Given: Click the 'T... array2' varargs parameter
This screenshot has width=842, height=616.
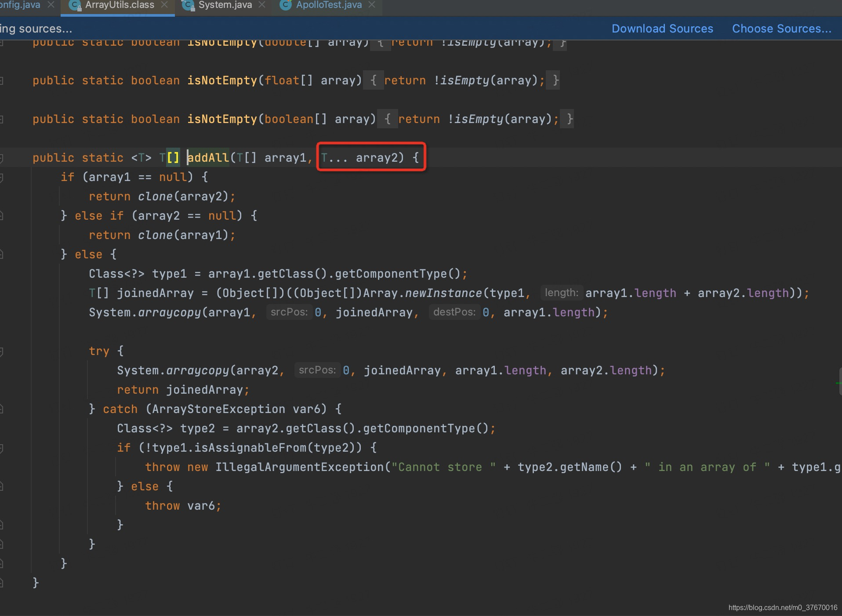Looking at the screenshot, I should pos(362,158).
